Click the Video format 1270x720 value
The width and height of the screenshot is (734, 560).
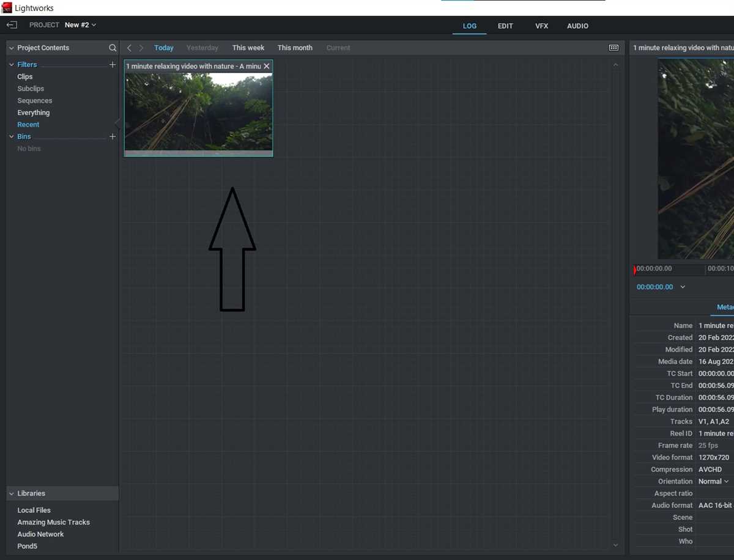tap(714, 457)
